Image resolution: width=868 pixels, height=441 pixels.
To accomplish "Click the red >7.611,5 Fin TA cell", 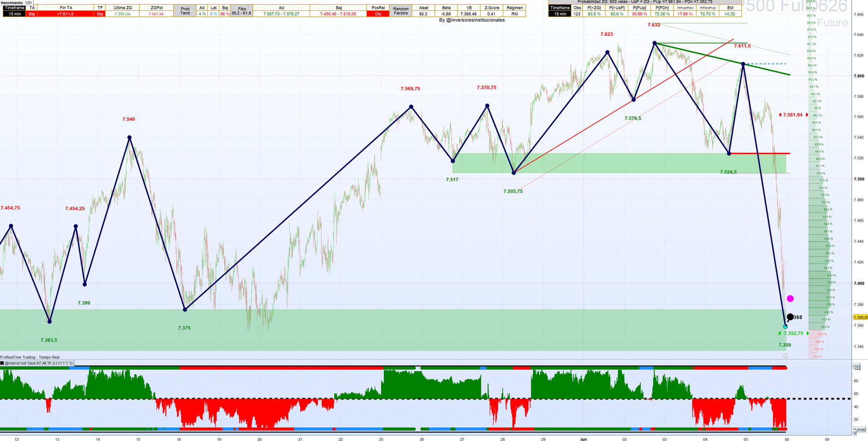I will click(x=66, y=14).
